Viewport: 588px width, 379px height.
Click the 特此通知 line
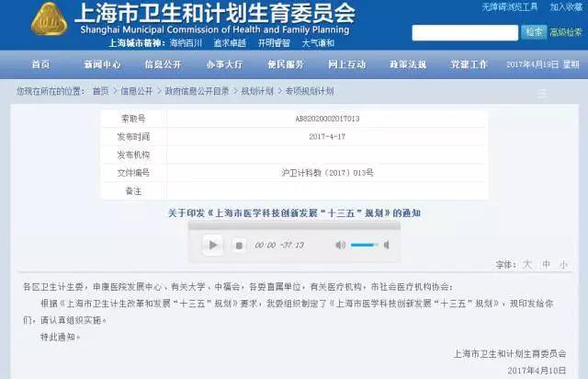click(x=60, y=337)
